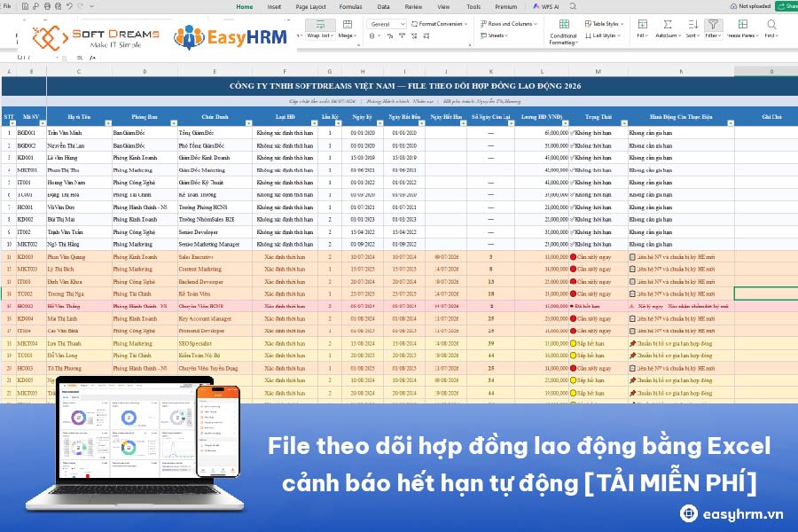Select column header F

[x=285, y=71]
